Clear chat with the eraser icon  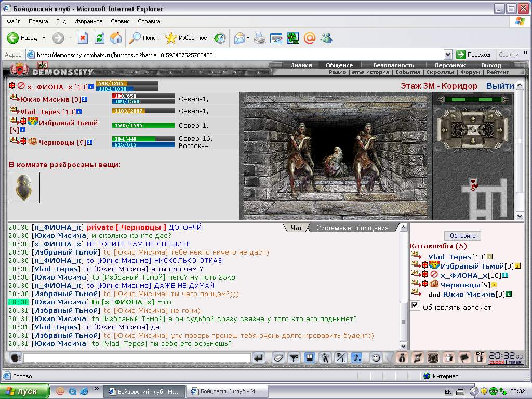(278, 357)
